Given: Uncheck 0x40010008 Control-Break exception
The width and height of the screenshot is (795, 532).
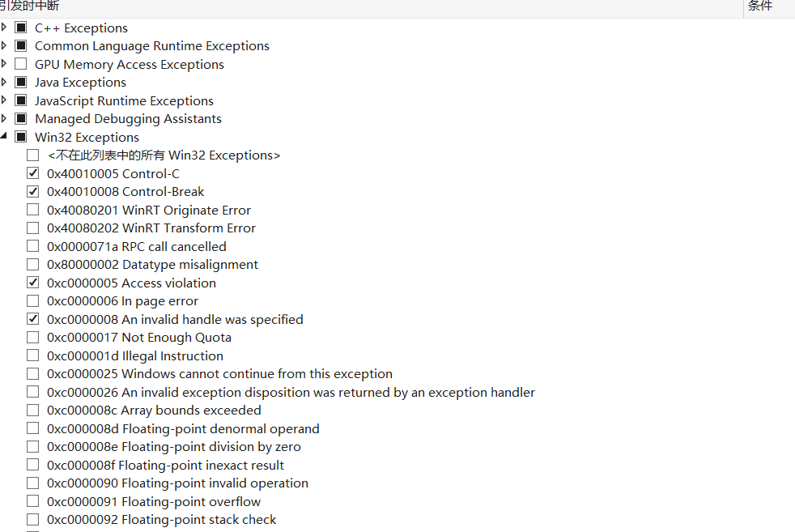Looking at the screenshot, I should (x=33, y=191).
